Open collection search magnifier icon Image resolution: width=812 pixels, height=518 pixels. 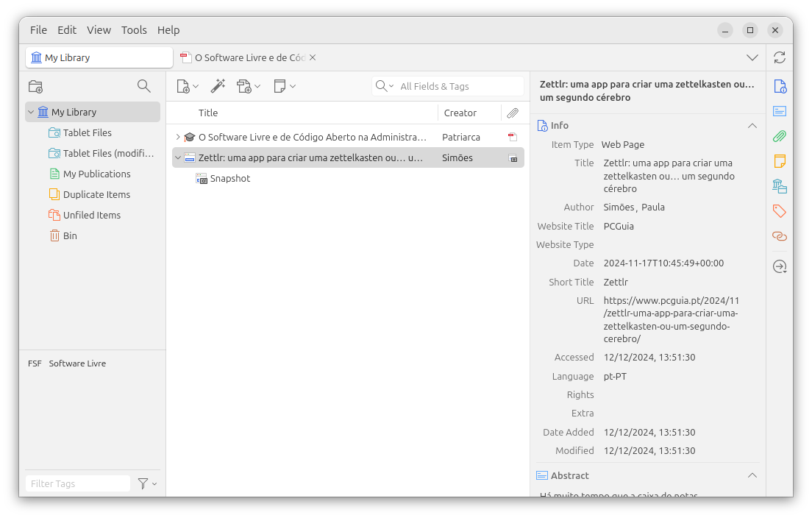[144, 86]
